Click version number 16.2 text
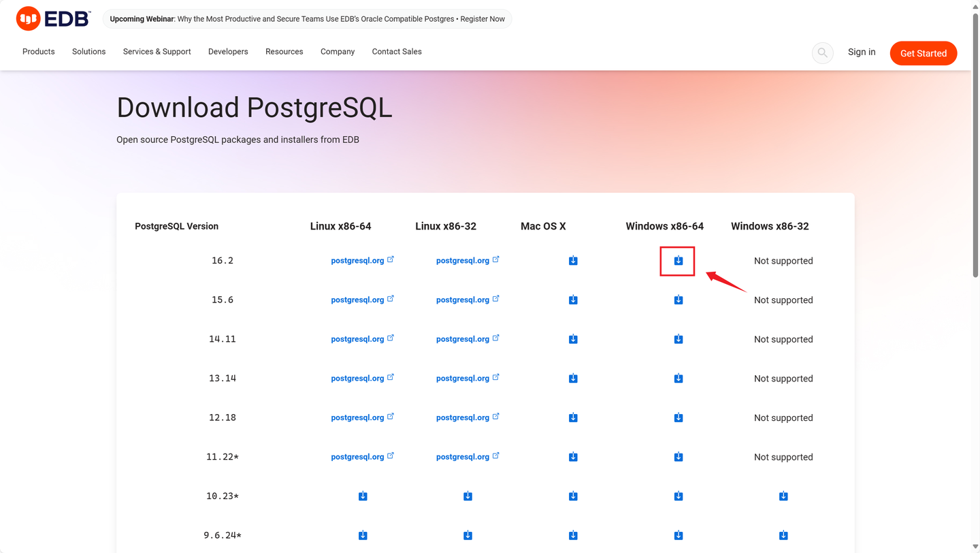980x553 pixels. click(223, 261)
